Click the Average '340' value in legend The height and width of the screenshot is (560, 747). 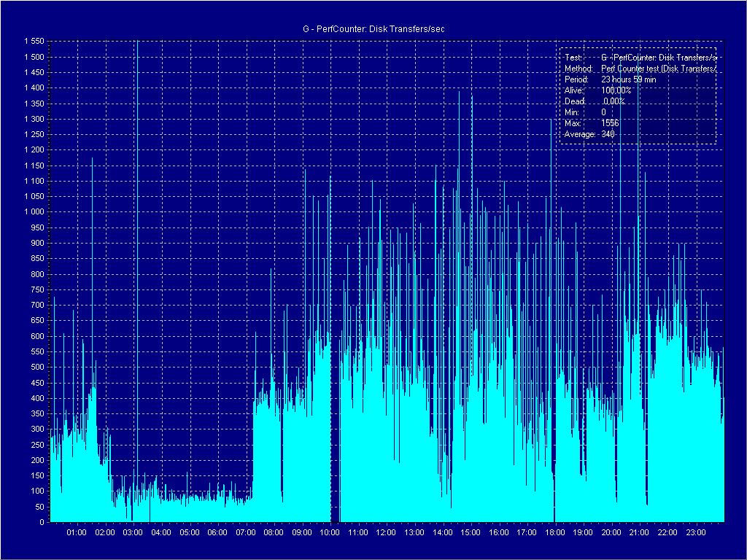608,134
